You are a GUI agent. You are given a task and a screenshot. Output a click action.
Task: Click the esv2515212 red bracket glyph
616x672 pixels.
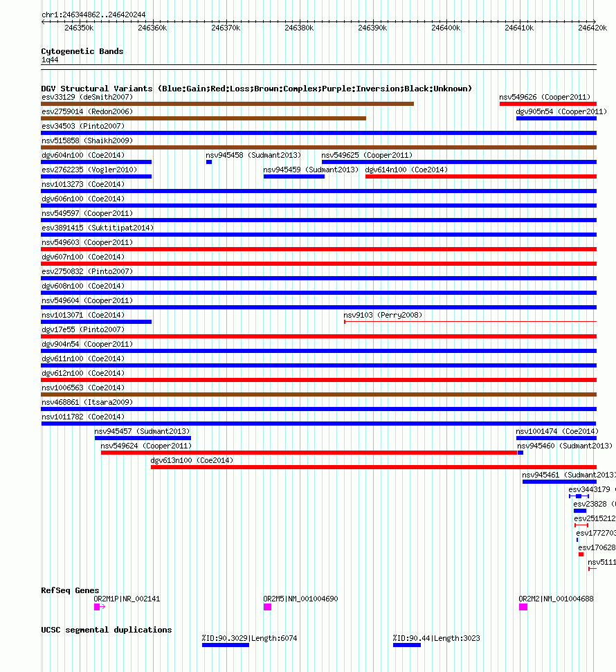(581, 525)
